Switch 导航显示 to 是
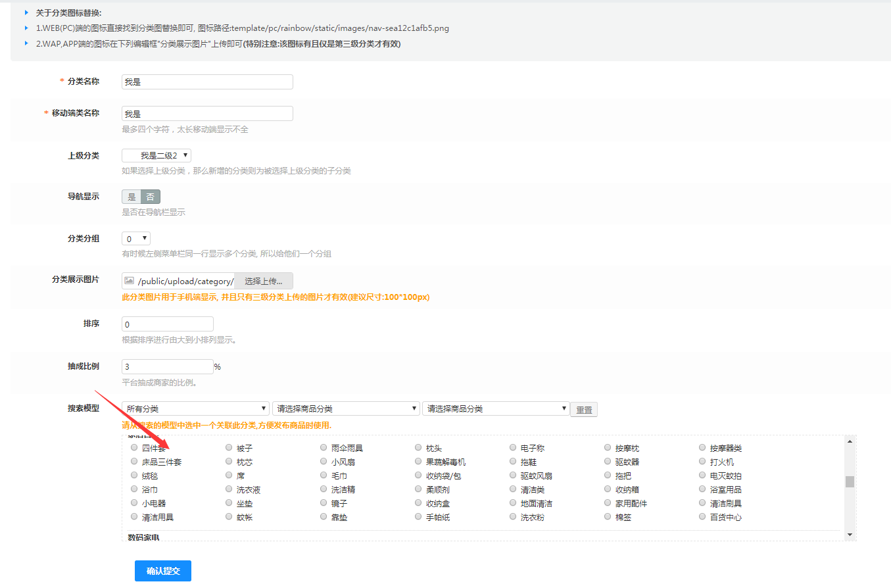The image size is (891, 588). click(132, 197)
